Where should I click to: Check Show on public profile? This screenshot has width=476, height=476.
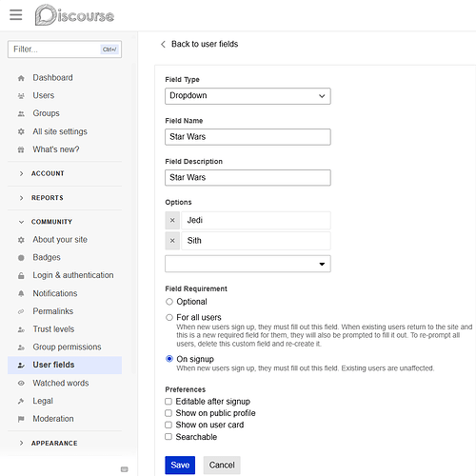pos(169,413)
